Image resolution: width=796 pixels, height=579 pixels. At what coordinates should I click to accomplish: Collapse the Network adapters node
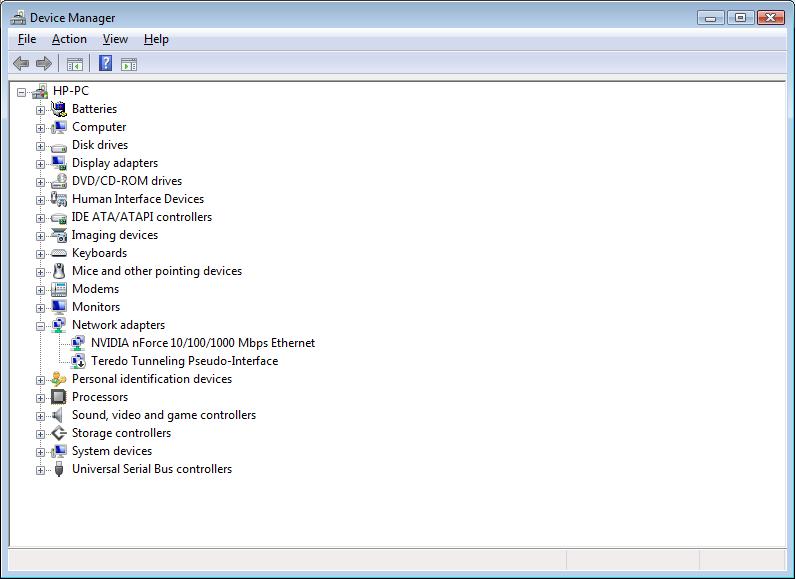point(41,326)
